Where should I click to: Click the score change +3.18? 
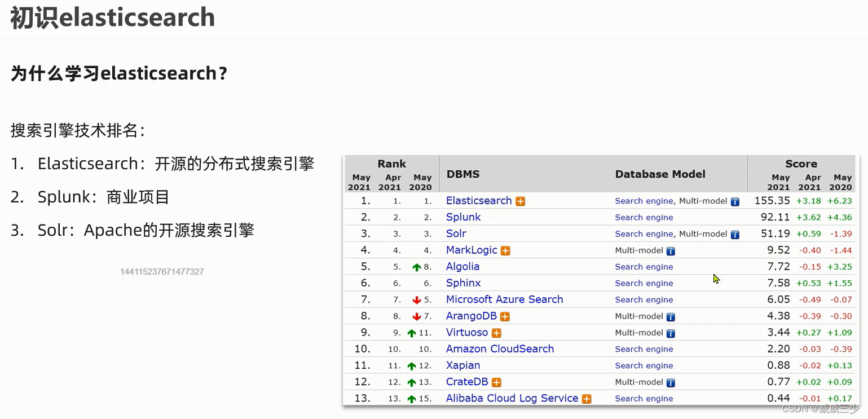click(808, 201)
